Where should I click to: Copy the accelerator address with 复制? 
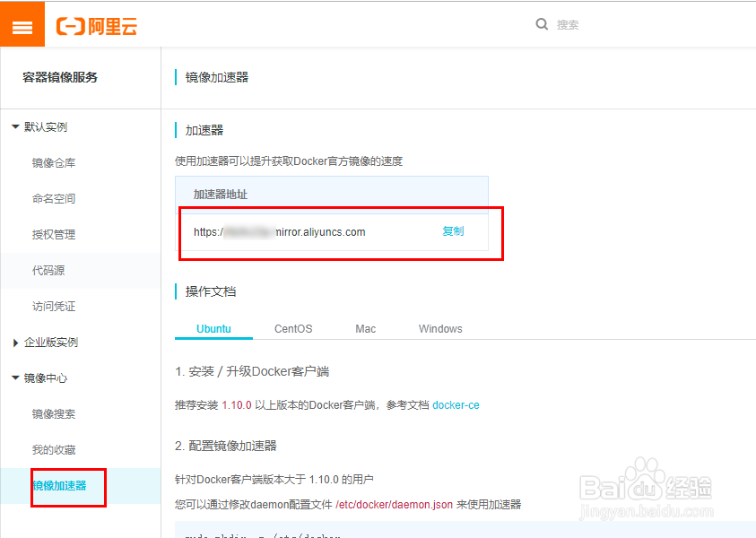pos(453,231)
